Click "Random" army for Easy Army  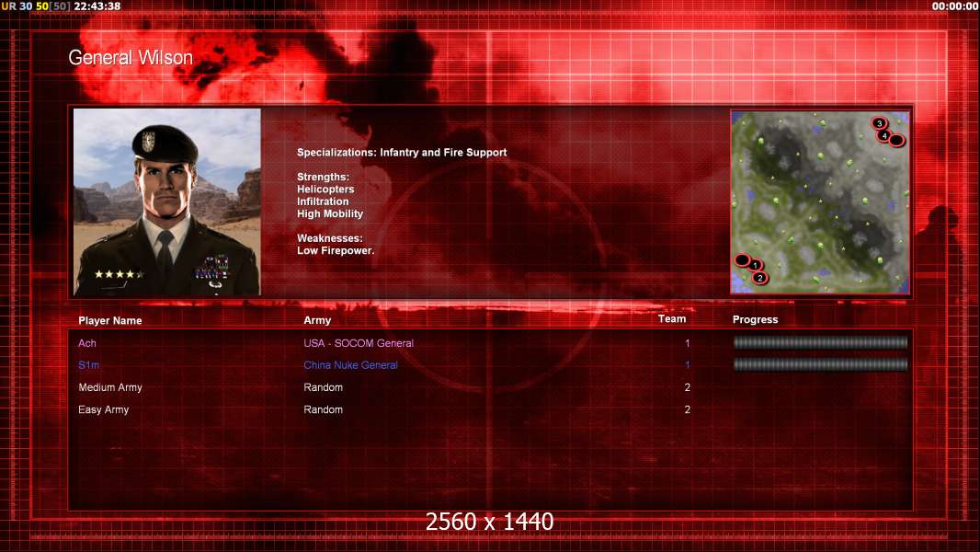323,409
